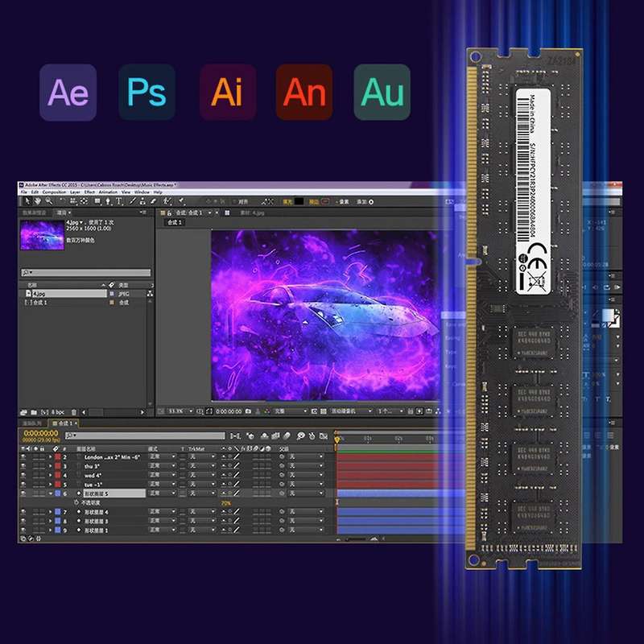The image size is (644, 644).
Task: Toggle visibility of the 'wed 4°' layer
Action: coord(23,475)
